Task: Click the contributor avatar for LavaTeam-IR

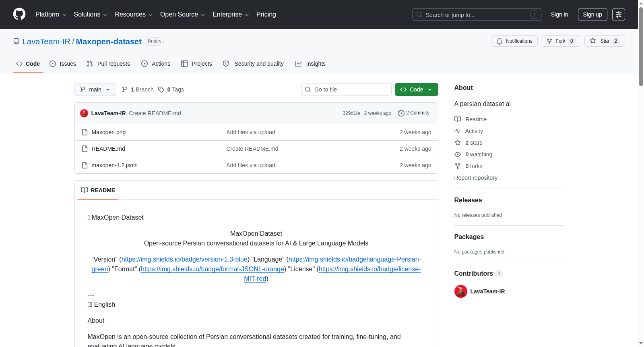Action: (461, 291)
